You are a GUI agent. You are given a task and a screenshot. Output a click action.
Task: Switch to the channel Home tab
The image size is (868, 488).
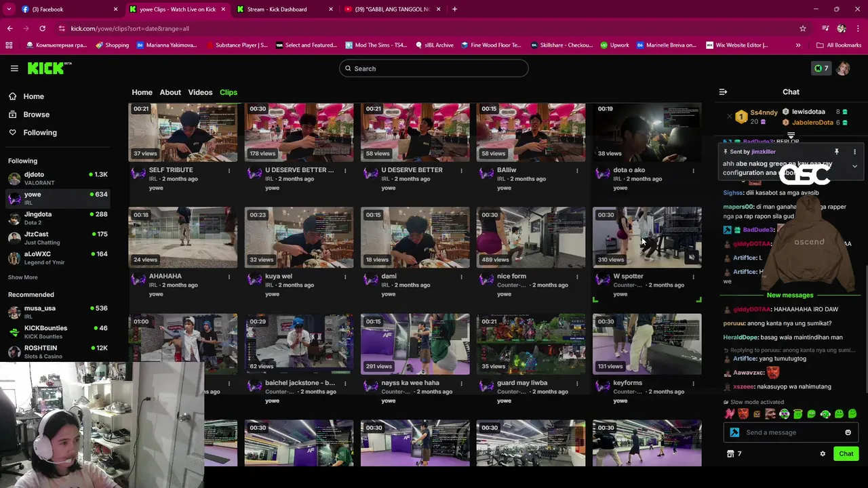pyautogui.click(x=142, y=92)
